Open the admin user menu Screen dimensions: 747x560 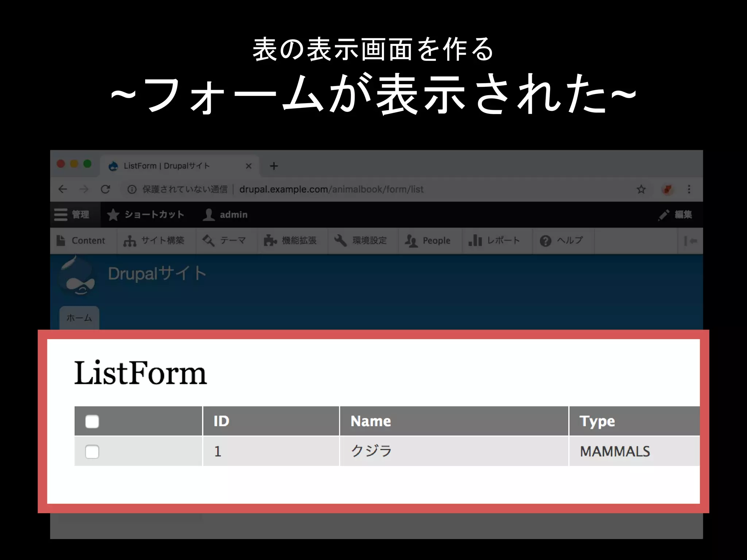click(225, 215)
